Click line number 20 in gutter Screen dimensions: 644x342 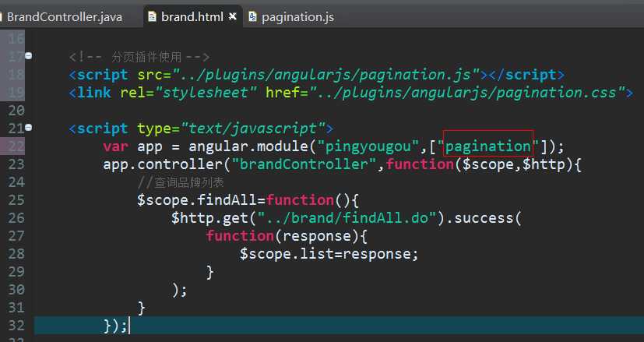coord(16,110)
